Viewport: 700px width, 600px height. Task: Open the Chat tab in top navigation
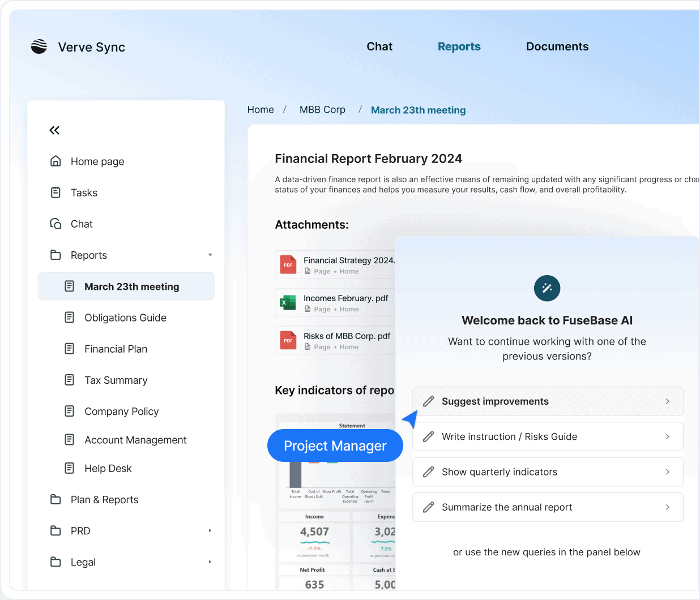tap(379, 46)
